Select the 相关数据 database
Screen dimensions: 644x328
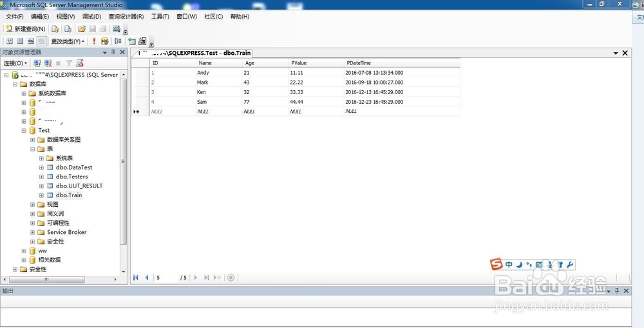(50, 260)
